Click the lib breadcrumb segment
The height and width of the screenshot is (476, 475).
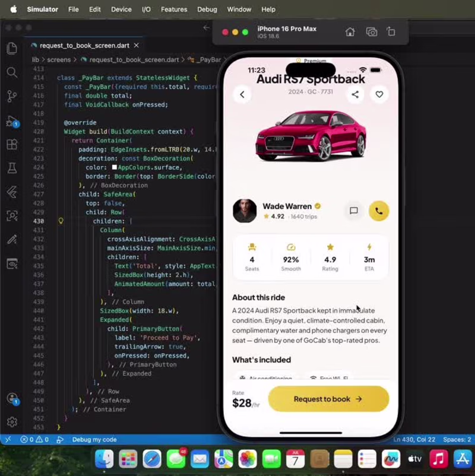coord(35,60)
